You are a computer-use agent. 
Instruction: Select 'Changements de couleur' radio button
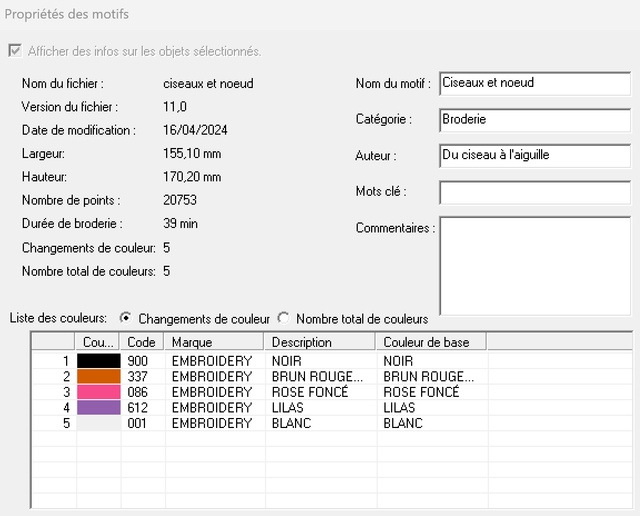click(x=126, y=318)
